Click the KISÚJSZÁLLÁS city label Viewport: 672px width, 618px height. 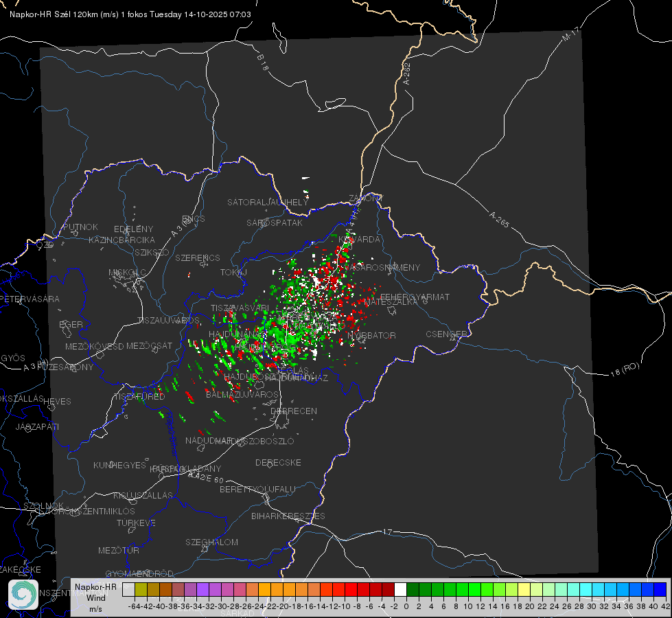click(143, 495)
